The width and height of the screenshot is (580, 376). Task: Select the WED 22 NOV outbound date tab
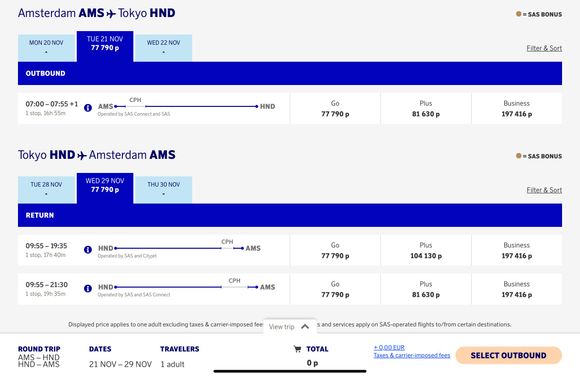[x=163, y=48]
